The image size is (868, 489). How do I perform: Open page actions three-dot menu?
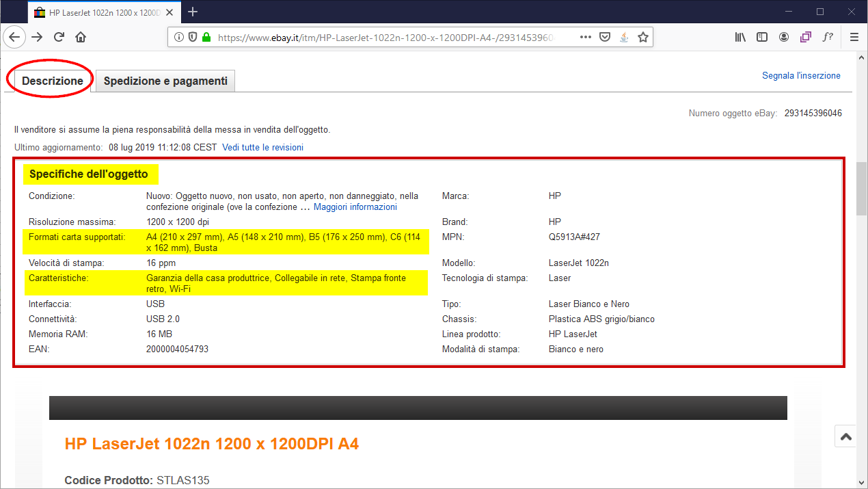[x=586, y=38]
